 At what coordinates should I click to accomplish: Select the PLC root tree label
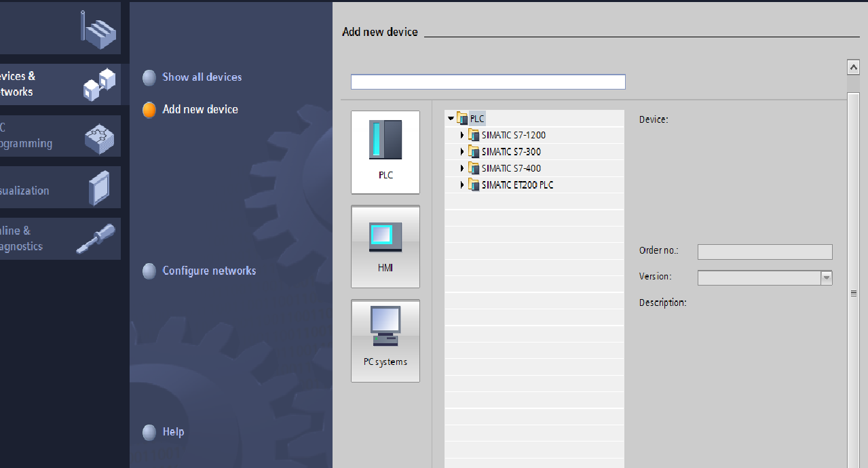coord(477,119)
